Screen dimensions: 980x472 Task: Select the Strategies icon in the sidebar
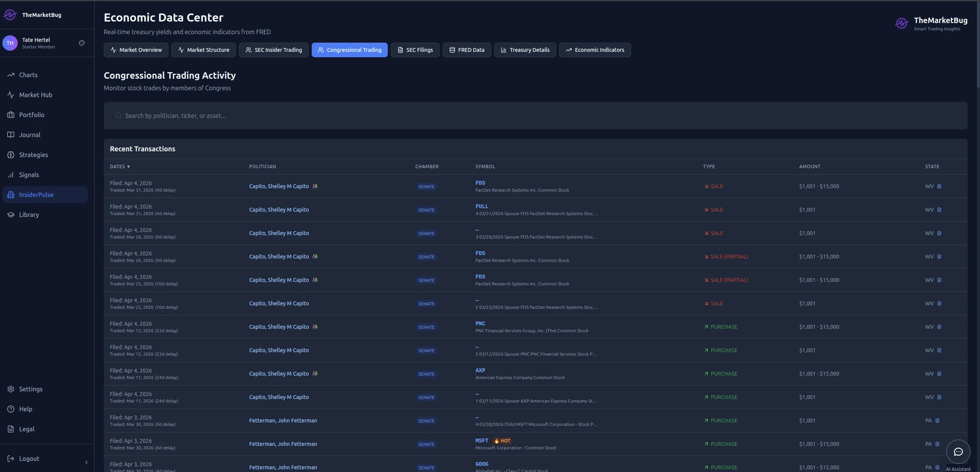(x=11, y=155)
